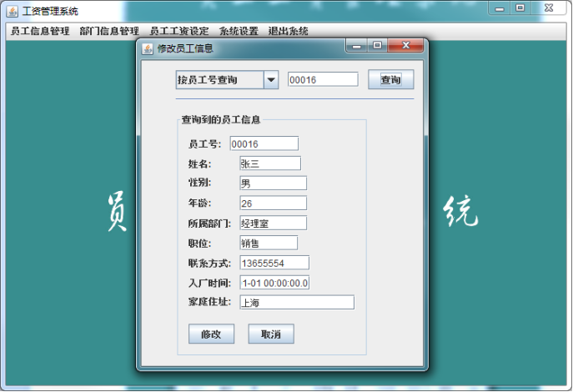Close the 工资管理系统 main window

pos(549,8)
